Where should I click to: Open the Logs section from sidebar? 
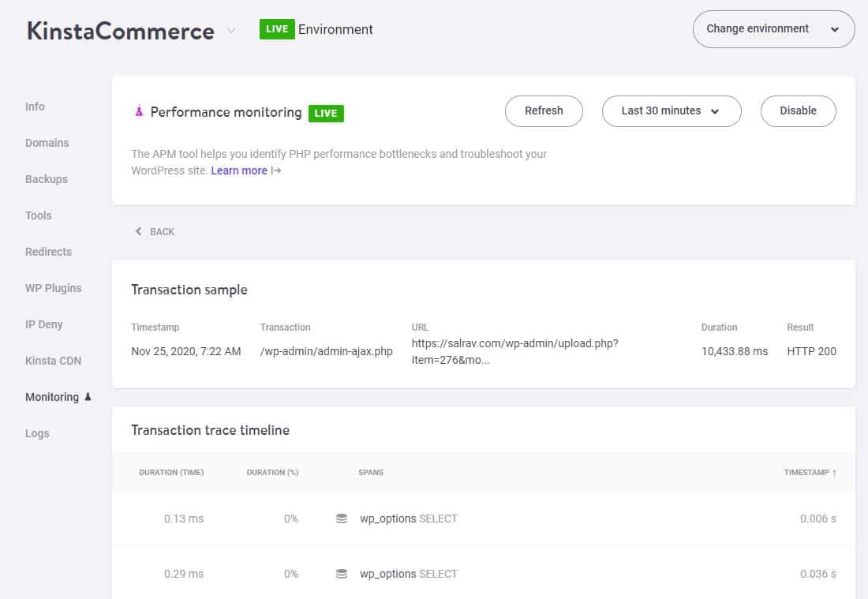(x=37, y=433)
